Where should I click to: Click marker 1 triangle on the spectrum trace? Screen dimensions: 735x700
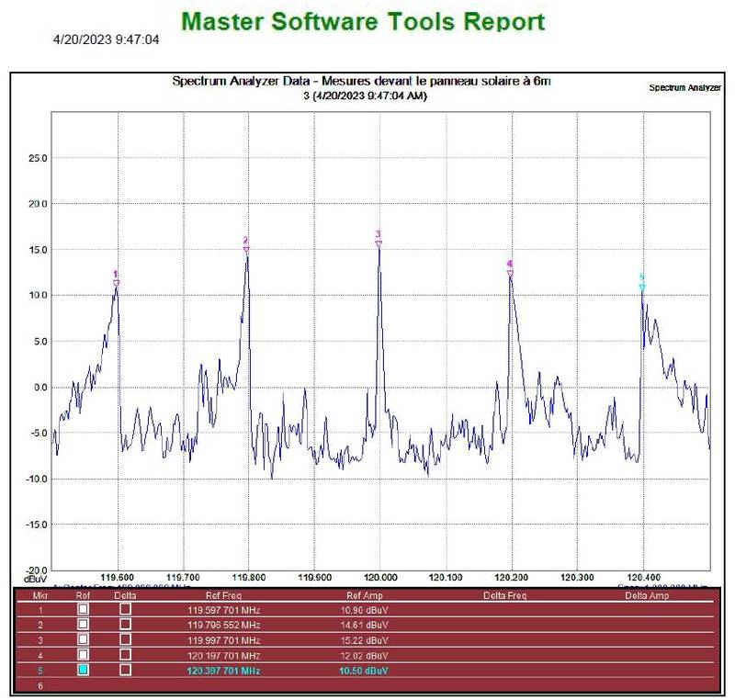[117, 284]
